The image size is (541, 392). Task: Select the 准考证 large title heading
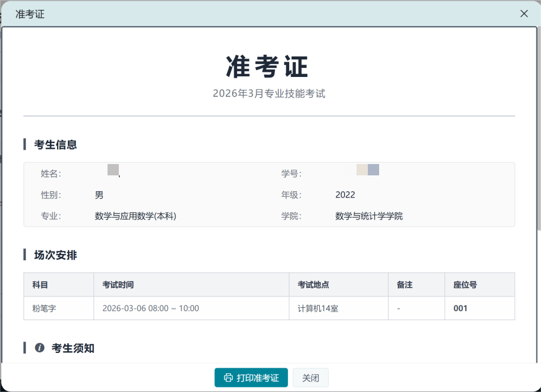tap(267, 67)
